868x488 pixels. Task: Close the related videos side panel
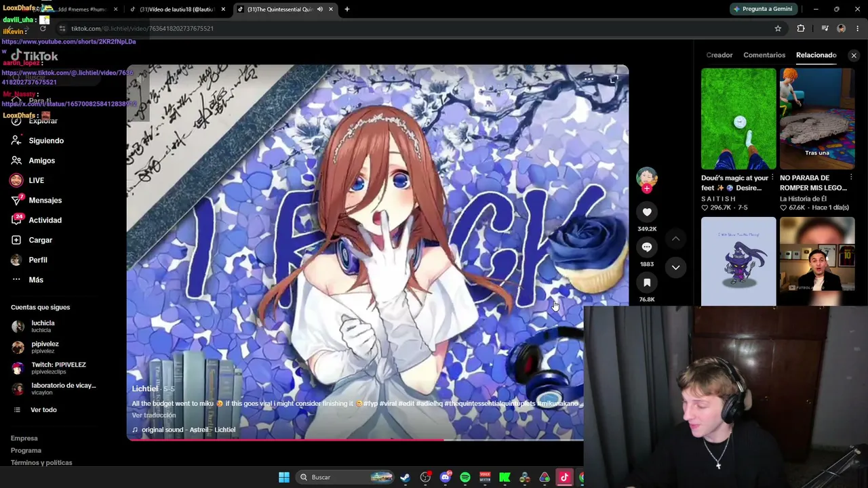854,56
